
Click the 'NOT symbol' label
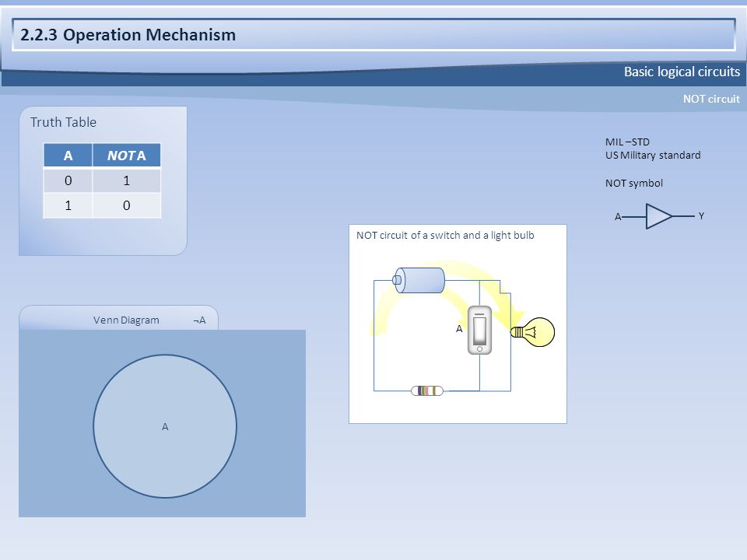pos(633,183)
